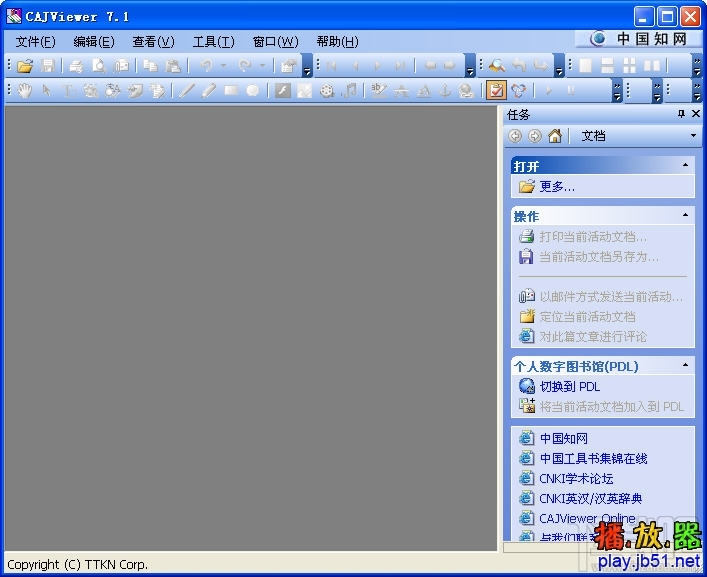Click the magnifier search toolbar icon

[497, 66]
